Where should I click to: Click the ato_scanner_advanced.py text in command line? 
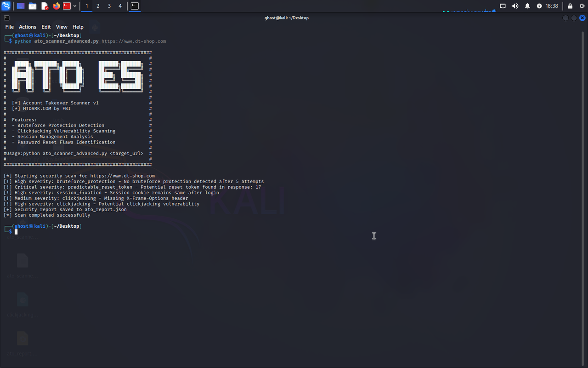pos(67,41)
